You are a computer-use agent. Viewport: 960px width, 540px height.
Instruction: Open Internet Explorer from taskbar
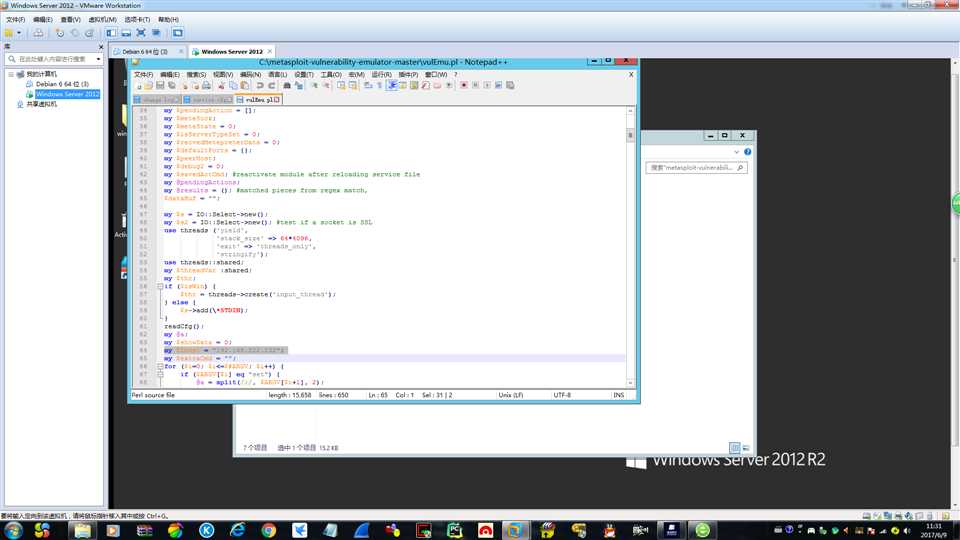[238, 530]
